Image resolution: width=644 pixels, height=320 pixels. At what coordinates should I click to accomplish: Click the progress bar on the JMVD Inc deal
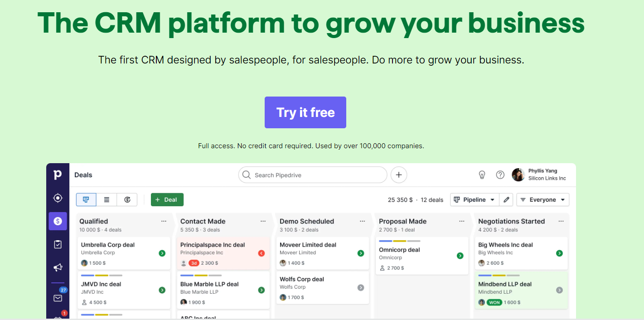pos(102,275)
